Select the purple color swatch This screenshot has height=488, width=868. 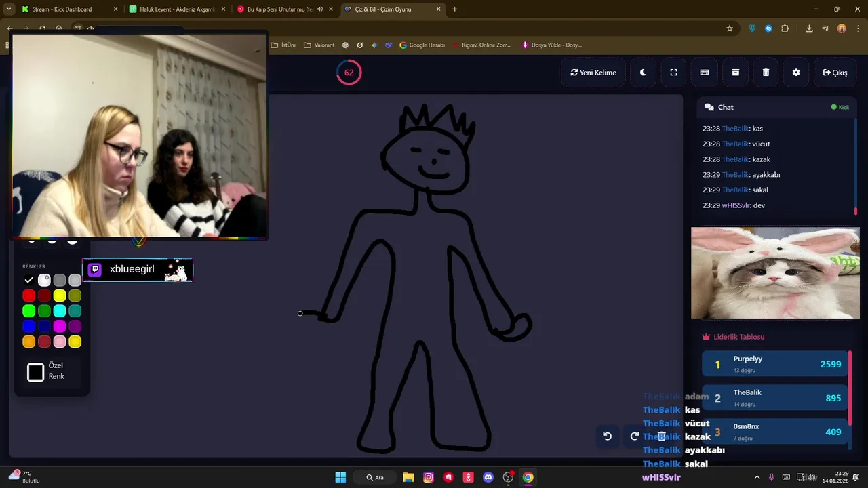pyautogui.click(x=75, y=327)
